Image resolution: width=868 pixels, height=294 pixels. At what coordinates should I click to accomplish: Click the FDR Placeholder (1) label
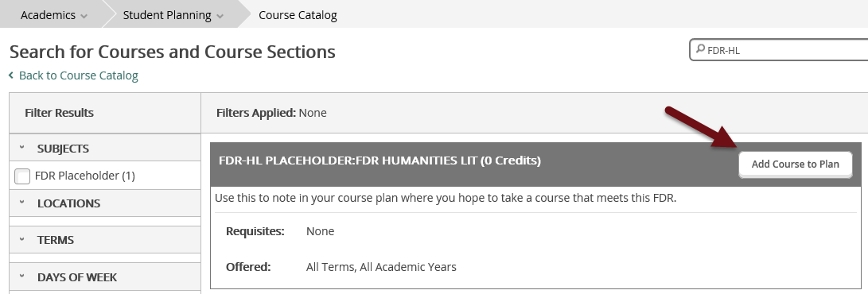(84, 176)
